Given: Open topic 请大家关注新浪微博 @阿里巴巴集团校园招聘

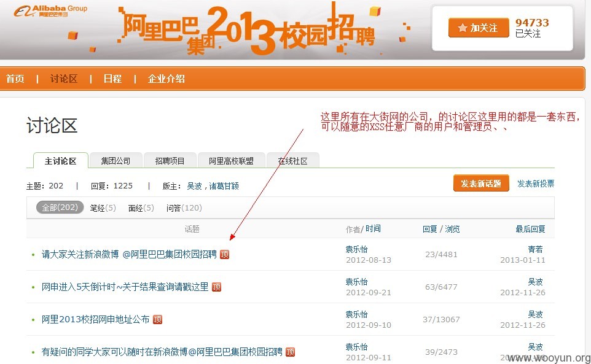Looking at the screenshot, I should 129,255.
